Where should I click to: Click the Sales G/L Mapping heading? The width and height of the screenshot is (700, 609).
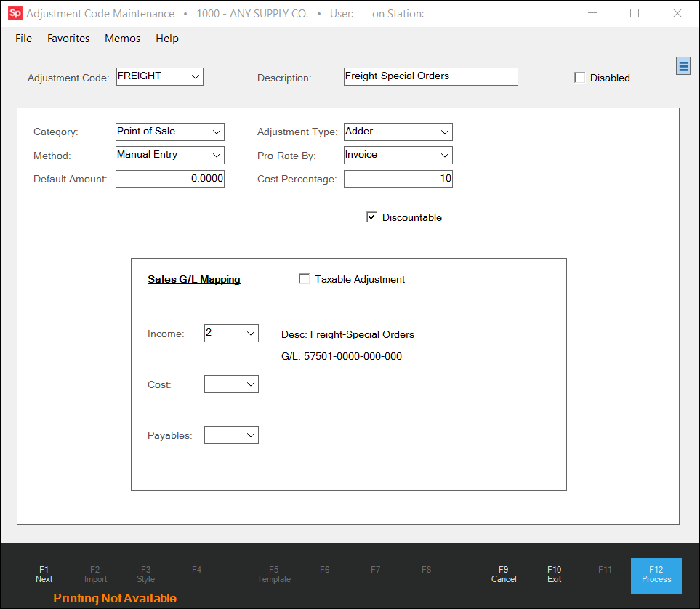click(194, 280)
